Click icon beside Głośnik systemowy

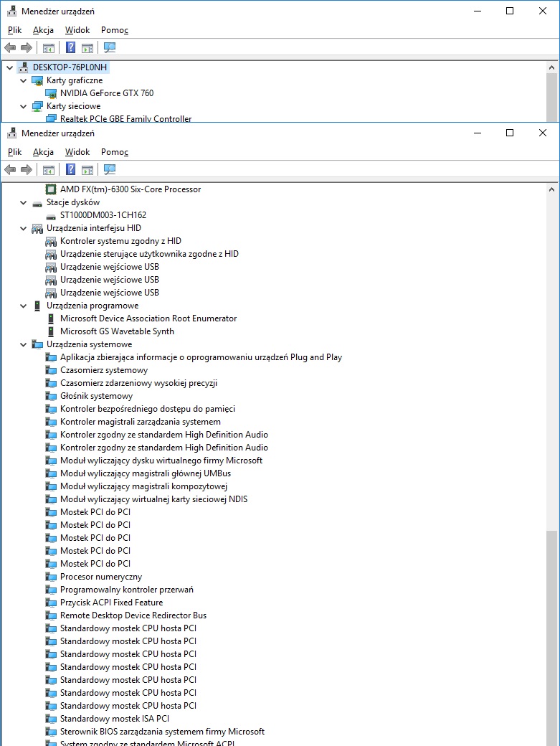[x=51, y=396]
